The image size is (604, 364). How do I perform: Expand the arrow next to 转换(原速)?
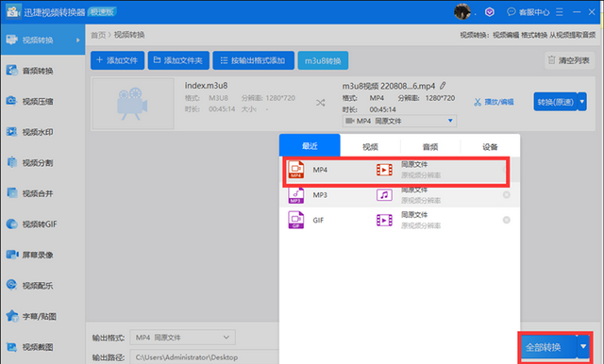582,102
